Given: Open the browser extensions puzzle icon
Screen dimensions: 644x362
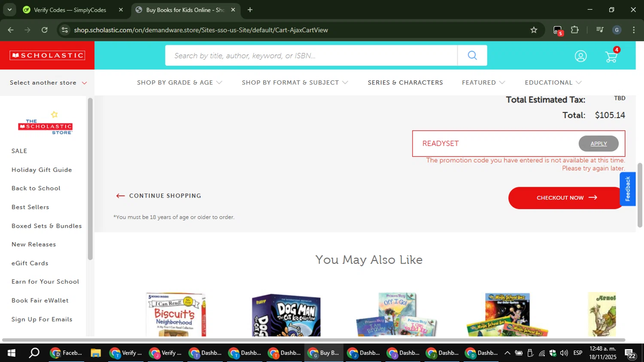Looking at the screenshot, I should (575, 30).
